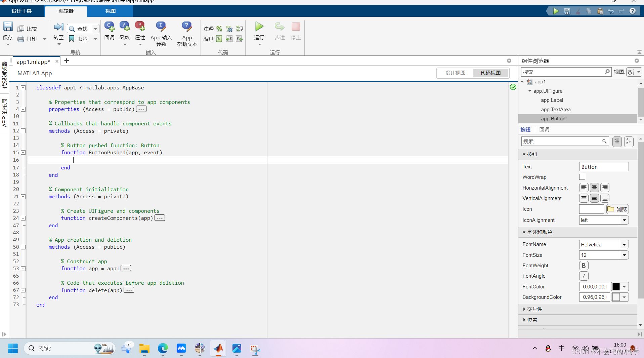Open MATLAB from the taskbar
644x358 pixels.
(x=218, y=348)
